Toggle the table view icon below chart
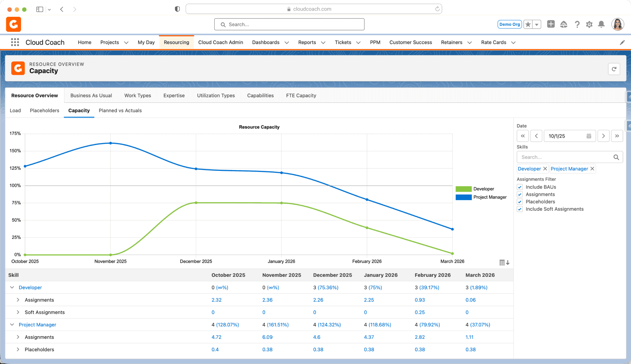631x364 pixels. click(504, 262)
